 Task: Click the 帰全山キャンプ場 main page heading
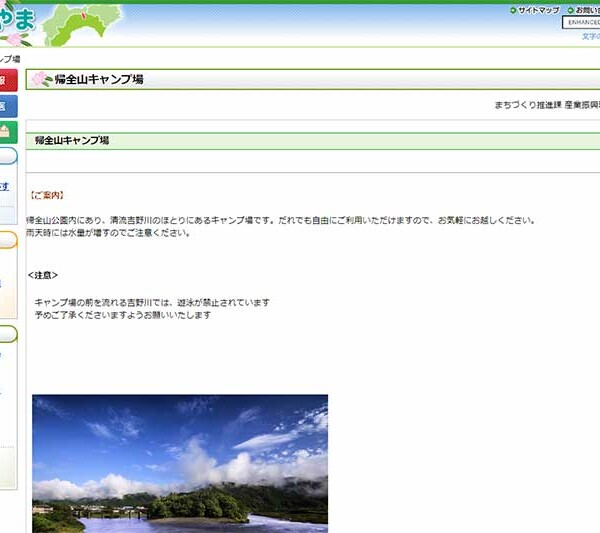point(99,80)
